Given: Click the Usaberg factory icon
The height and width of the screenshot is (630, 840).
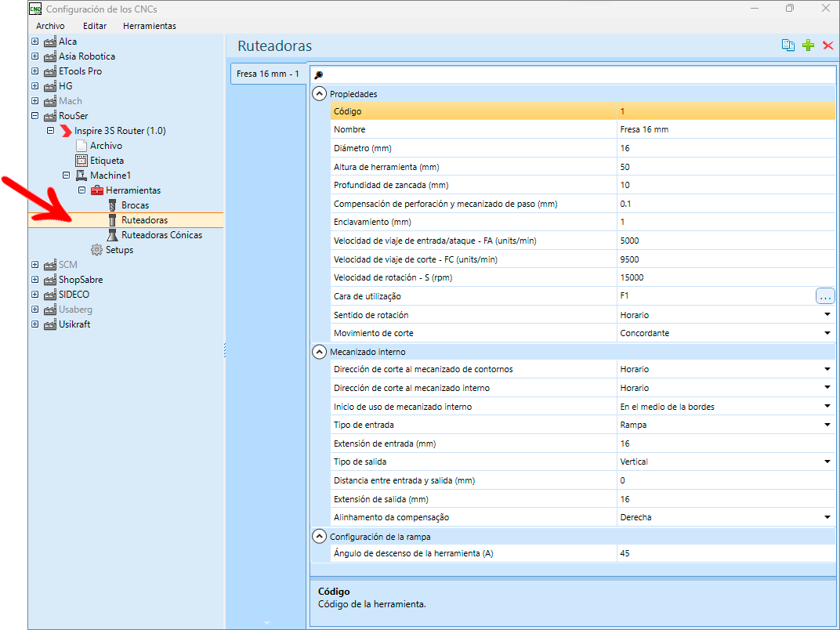Looking at the screenshot, I should pyautogui.click(x=50, y=310).
